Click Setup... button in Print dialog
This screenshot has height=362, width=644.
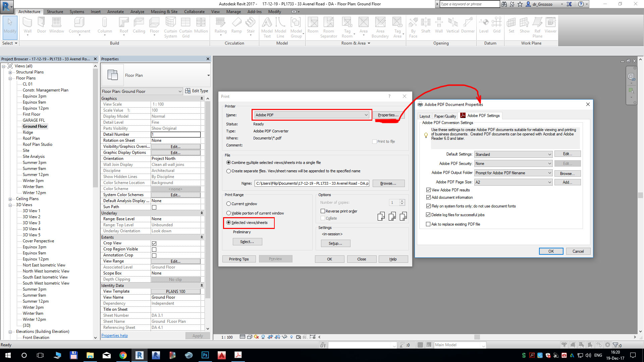pyautogui.click(x=335, y=243)
